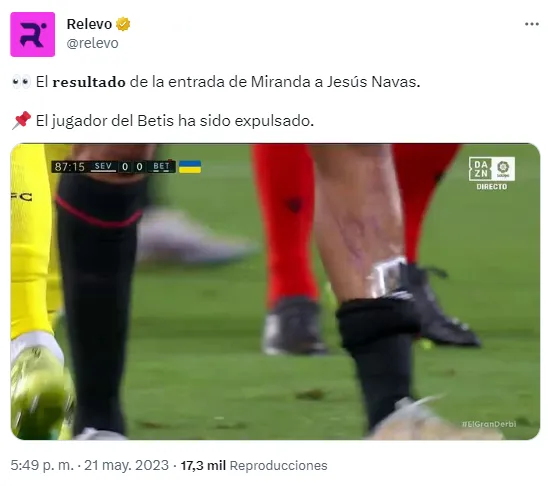551x486 pixels.
Task: Click the SEV team label
Action: point(103,167)
